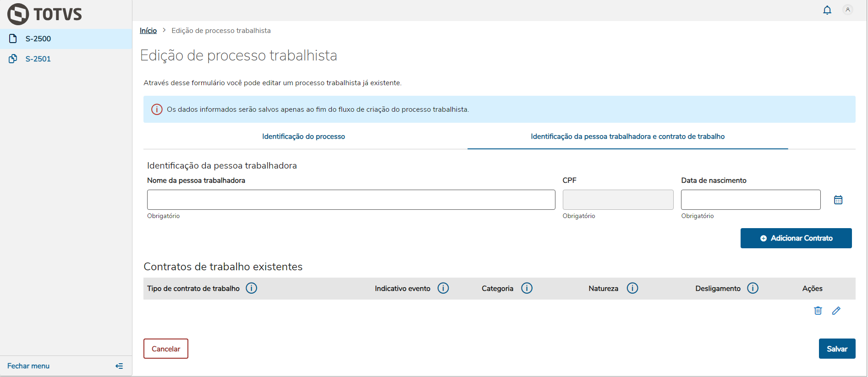Click the Natureza header text
868x377 pixels.
pyautogui.click(x=603, y=289)
